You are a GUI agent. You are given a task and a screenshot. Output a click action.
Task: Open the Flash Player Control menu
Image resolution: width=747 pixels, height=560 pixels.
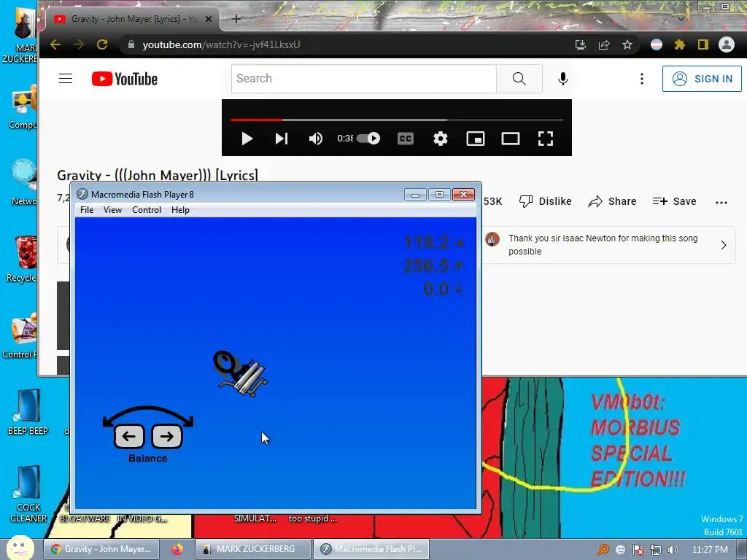[146, 210]
